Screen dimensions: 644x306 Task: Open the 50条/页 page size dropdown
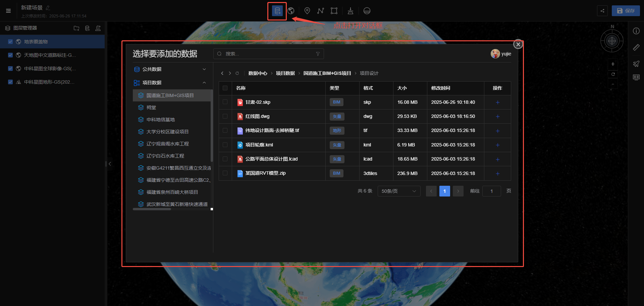click(x=398, y=191)
